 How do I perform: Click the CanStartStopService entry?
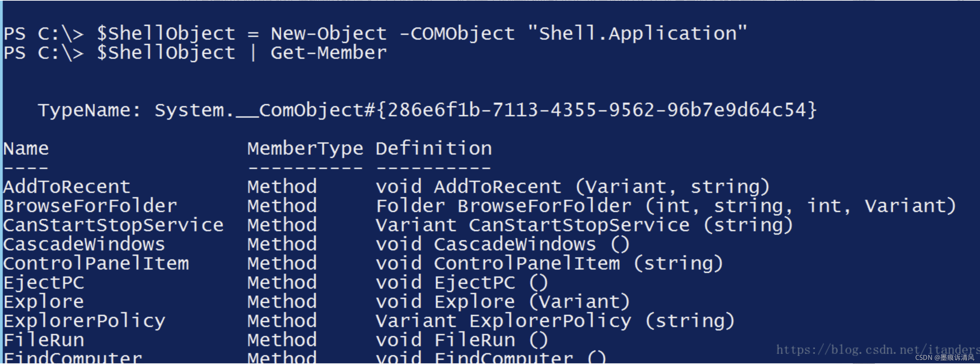tap(113, 225)
